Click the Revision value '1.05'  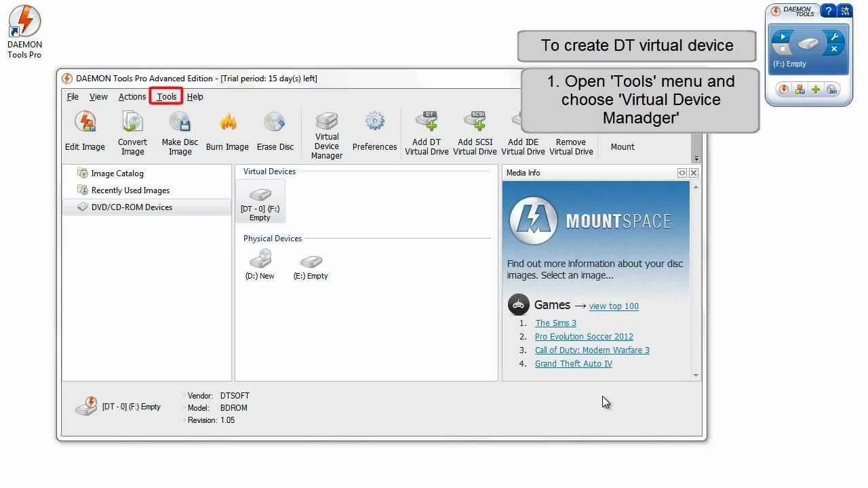click(227, 420)
